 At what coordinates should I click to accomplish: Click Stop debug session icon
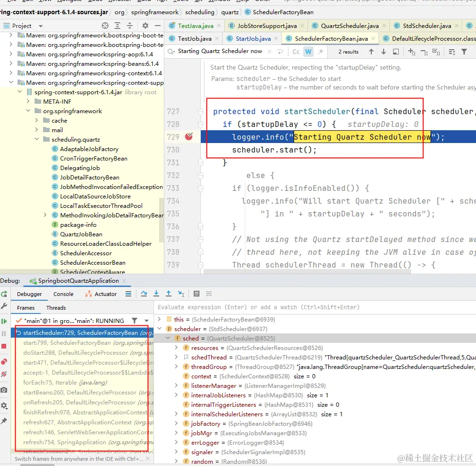(4, 346)
